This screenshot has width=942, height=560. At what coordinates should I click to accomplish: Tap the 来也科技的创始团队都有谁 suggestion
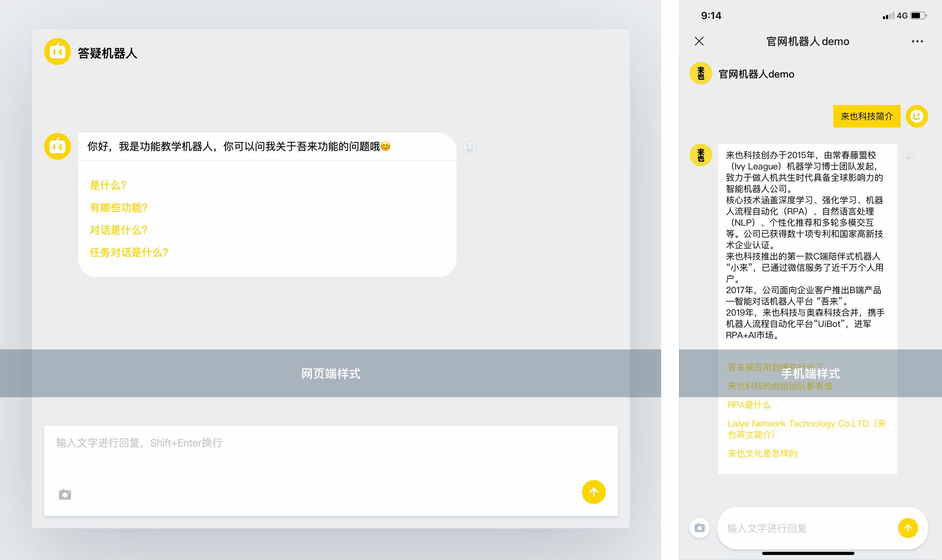click(x=780, y=386)
